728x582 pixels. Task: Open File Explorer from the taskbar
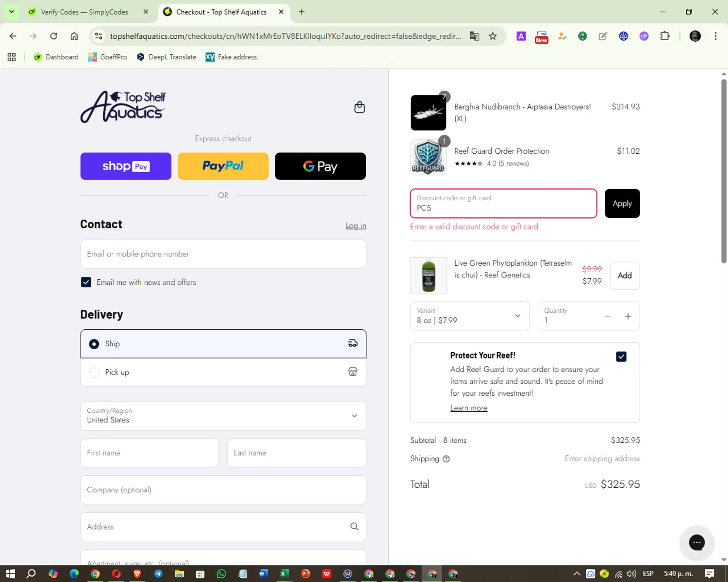click(x=179, y=574)
